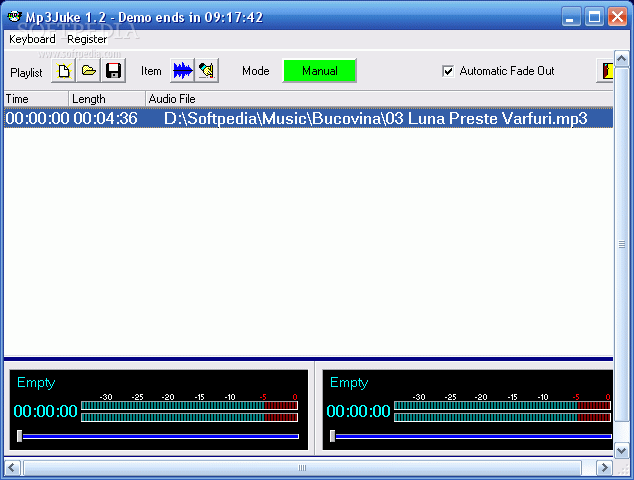Click the right player position slider handle
The height and width of the screenshot is (480, 634).
[x=332, y=436]
